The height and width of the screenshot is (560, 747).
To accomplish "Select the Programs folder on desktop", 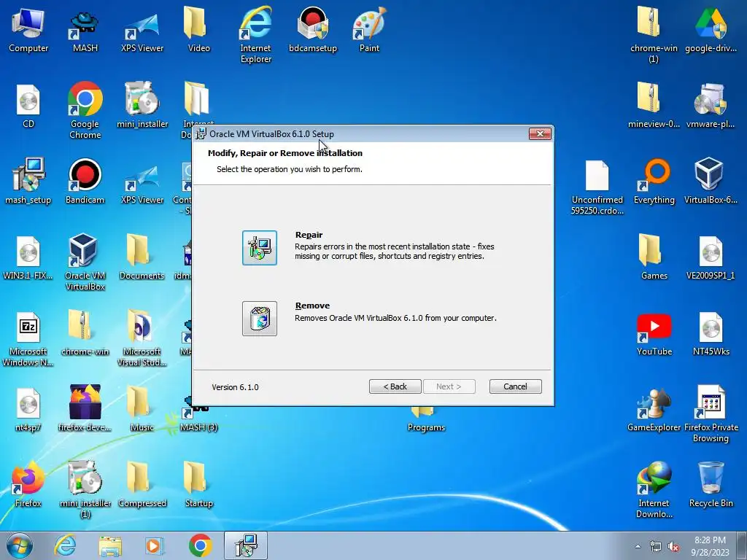I will pyautogui.click(x=426, y=419).
